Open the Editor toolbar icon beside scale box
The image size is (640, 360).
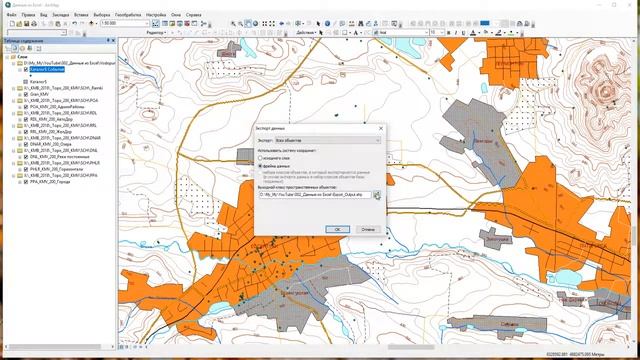[x=156, y=24]
